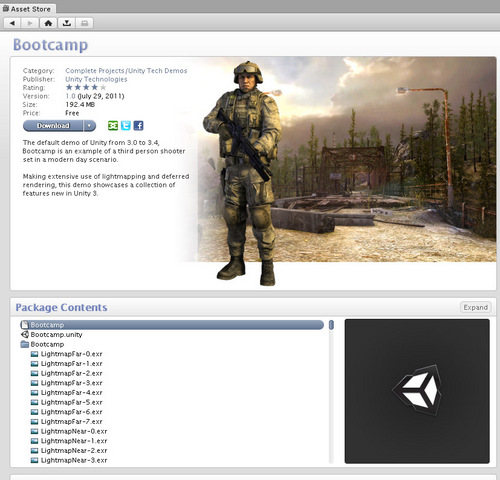
Task: Click the Free price value
Action: coord(72,113)
